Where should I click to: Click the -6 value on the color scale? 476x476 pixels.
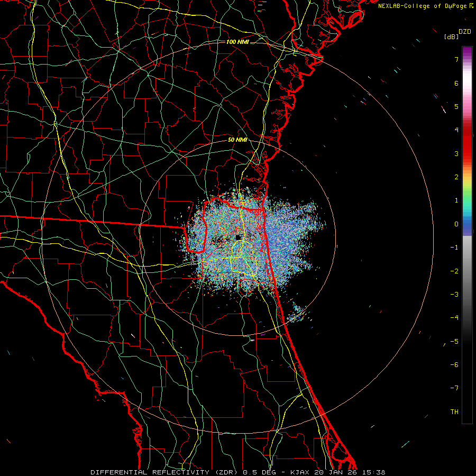pos(454,365)
